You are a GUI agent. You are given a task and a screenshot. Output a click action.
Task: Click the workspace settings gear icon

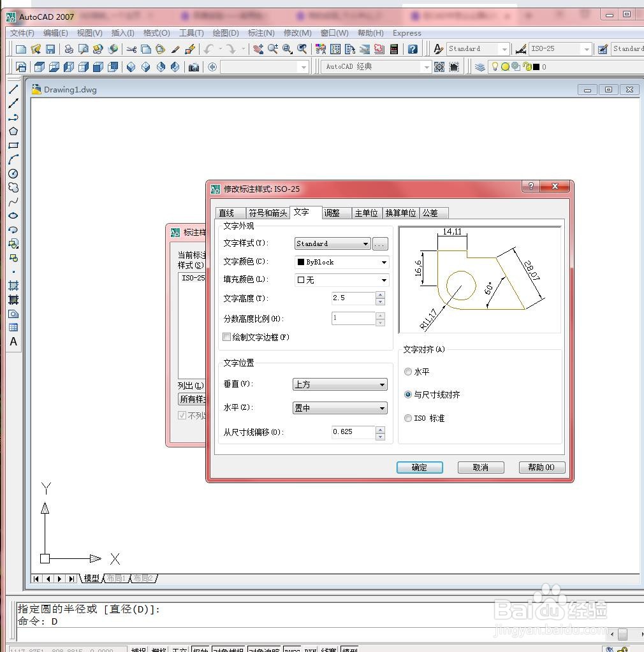pyautogui.click(x=439, y=67)
